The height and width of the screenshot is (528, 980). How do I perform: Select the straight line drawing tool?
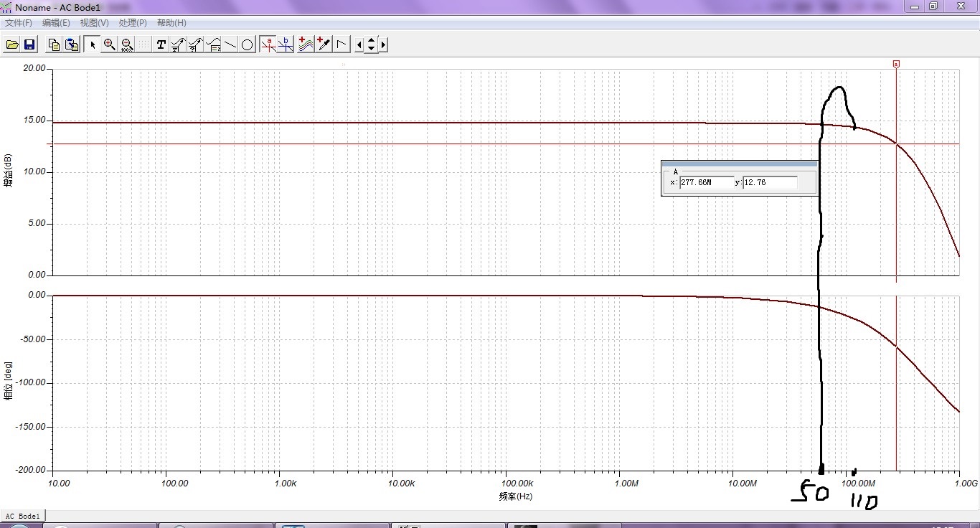(230, 44)
